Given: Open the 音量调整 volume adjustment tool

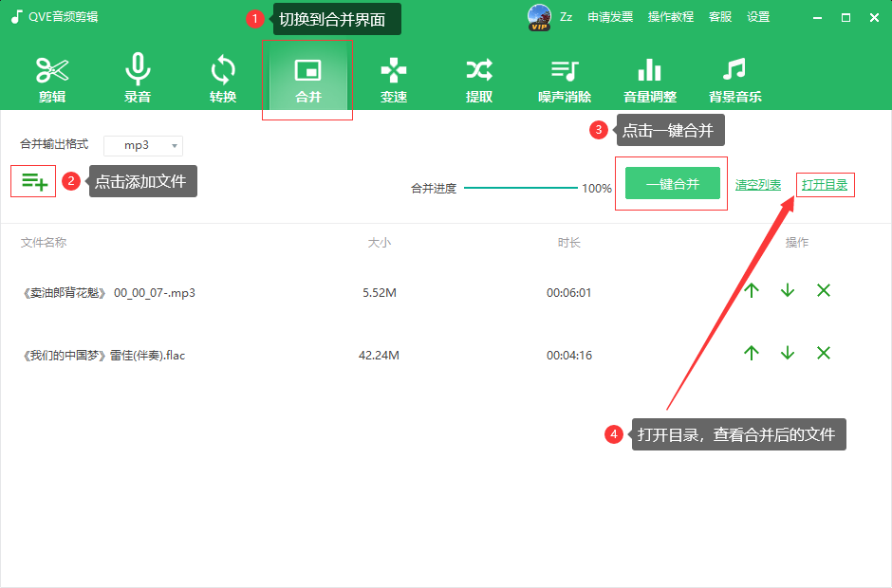Looking at the screenshot, I should (649, 78).
